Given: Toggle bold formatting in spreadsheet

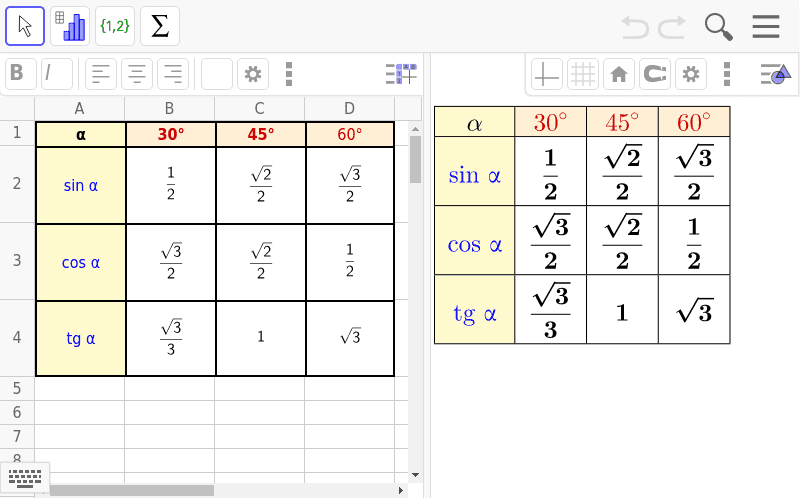Looking at the screenshot, I should [20, 74].
